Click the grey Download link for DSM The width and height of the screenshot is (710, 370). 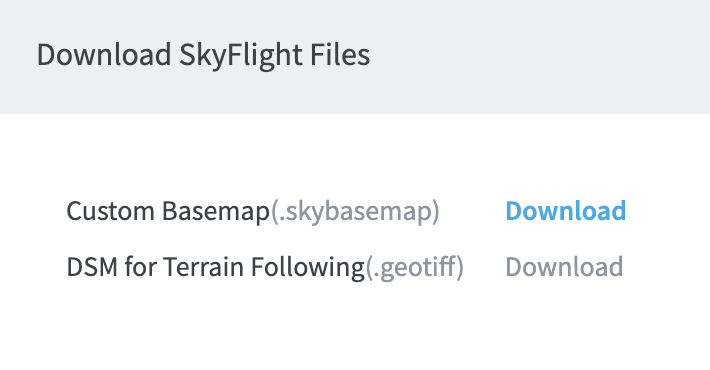coord(564,266)
